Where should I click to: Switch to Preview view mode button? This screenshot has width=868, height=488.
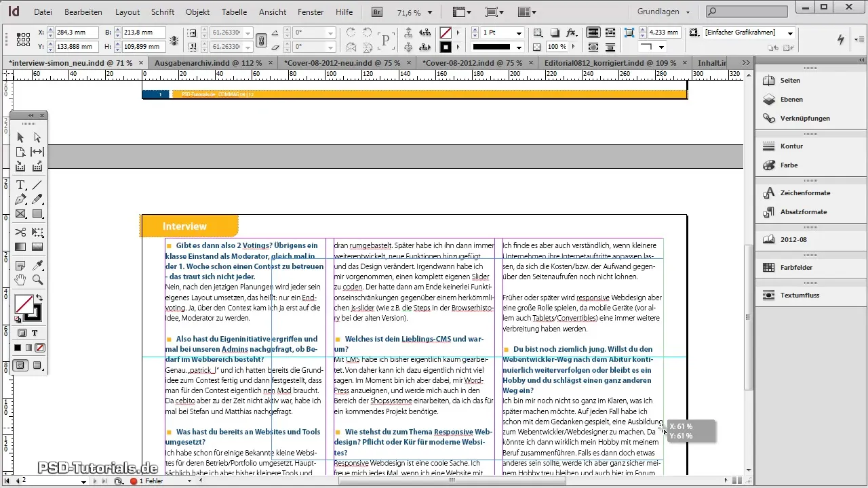coord(37,365)
